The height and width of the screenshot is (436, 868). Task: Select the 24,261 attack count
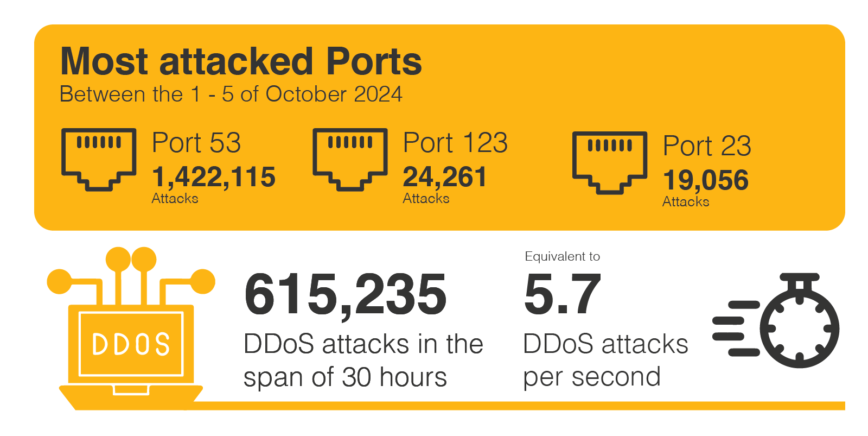445,177
